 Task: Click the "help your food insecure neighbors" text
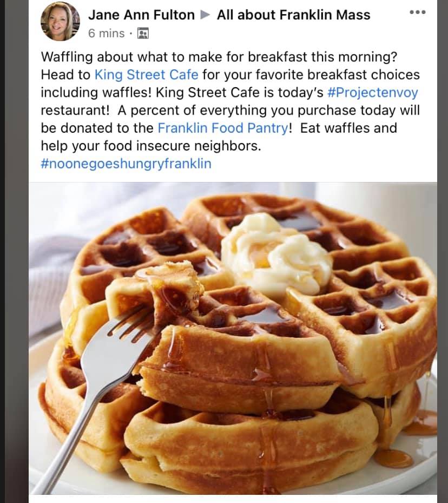pyautogui.click(x=150, y=146)
